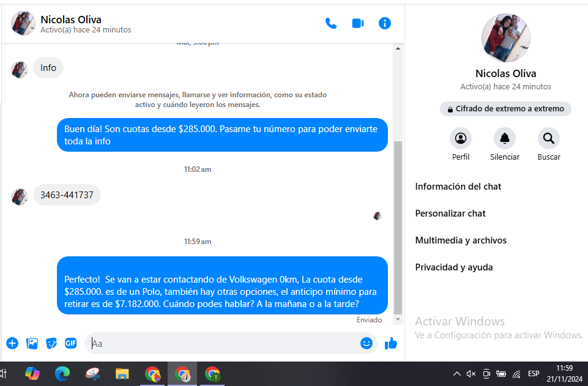This screenshot has height=386, width=588.
Task: Click the 11:02 am timestamp
Action: 198,169
